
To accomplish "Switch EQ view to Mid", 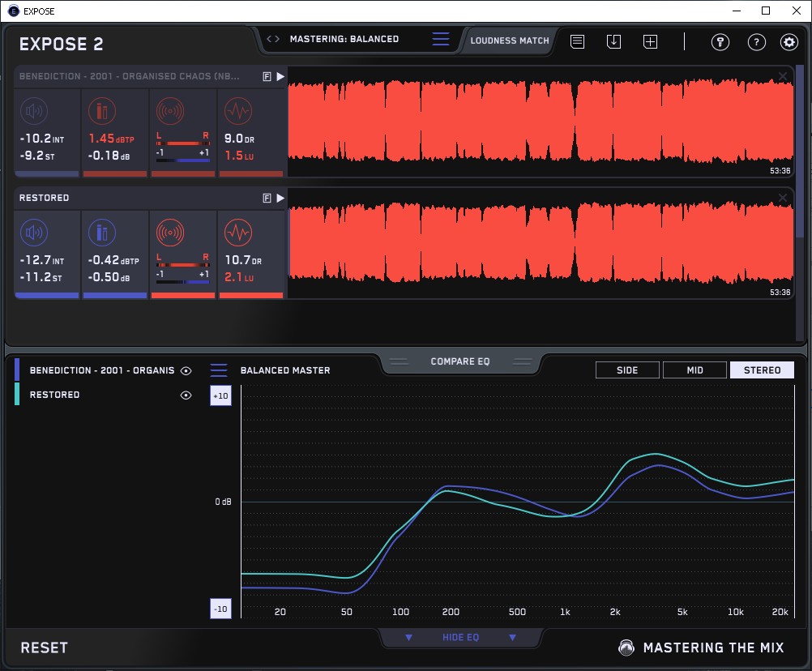I will click(x=694, y=370).
